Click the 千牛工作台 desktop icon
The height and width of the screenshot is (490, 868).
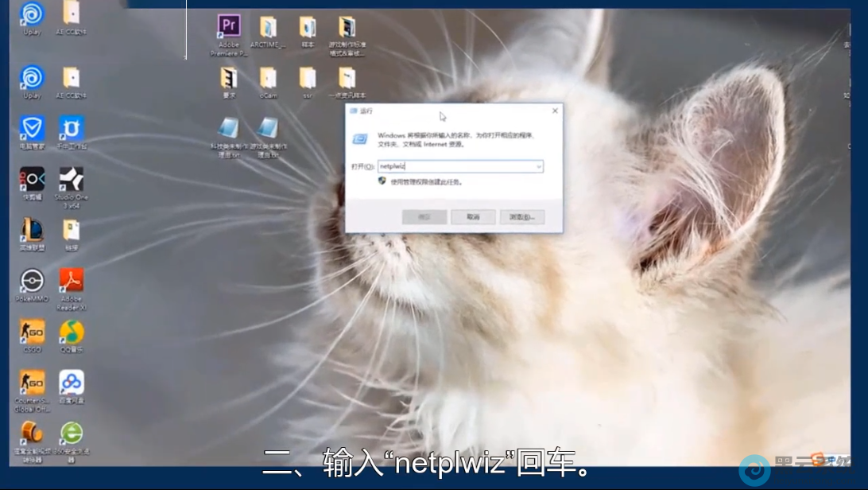(72, 128)
